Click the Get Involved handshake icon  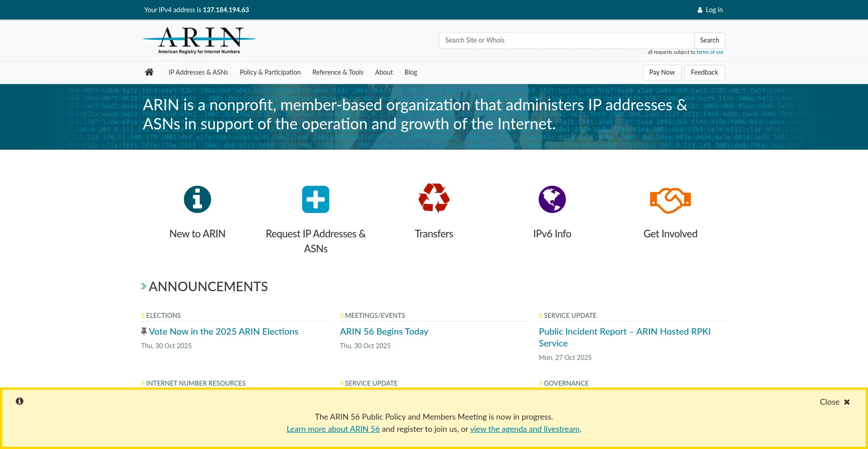tap(670, 200)
